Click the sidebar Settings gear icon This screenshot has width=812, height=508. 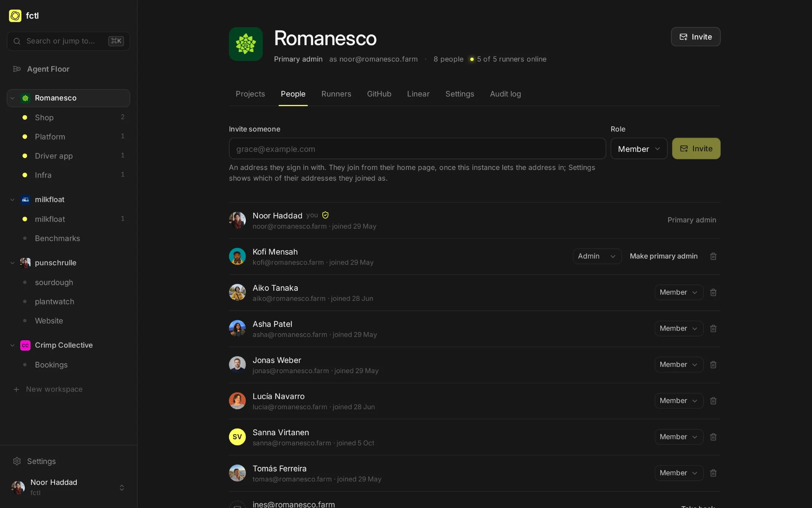click(17, 461)
